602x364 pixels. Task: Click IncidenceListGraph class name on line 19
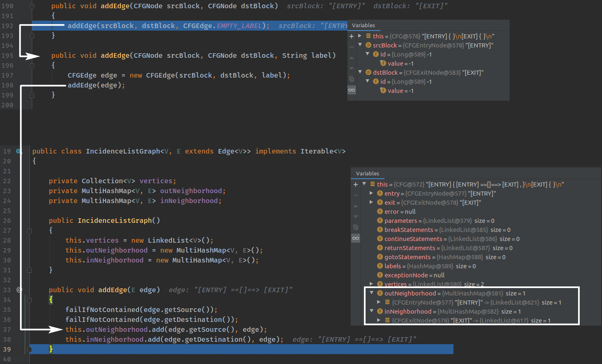pos(123,151)
